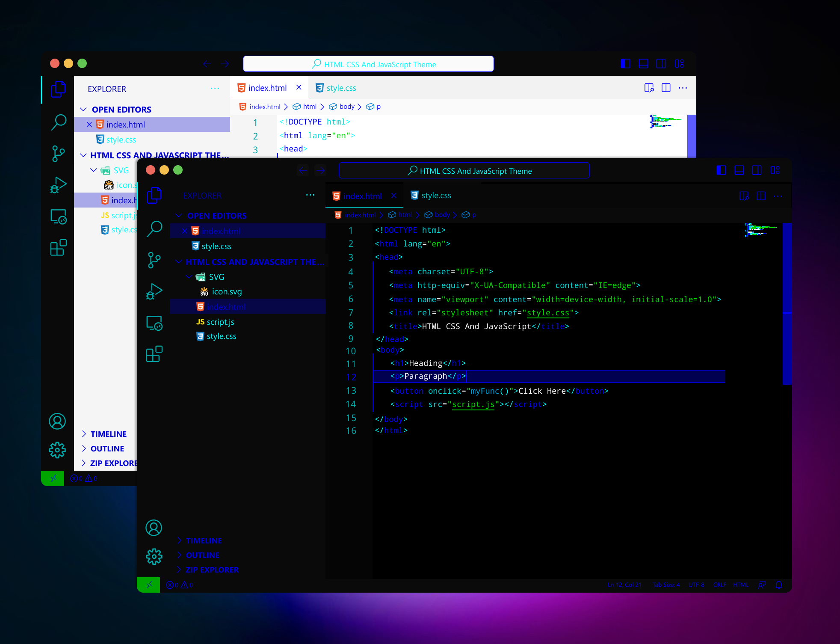The image size is (840, 644).
Task: Click Ln 12, Col 21 status item
Action: click(624, 585)
